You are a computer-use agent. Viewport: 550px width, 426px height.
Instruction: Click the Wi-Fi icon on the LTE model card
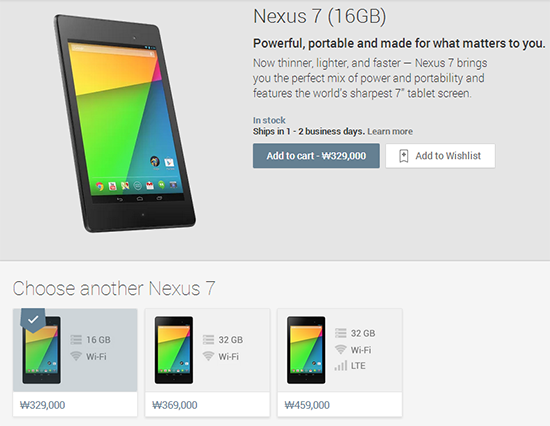coord(341,350)
